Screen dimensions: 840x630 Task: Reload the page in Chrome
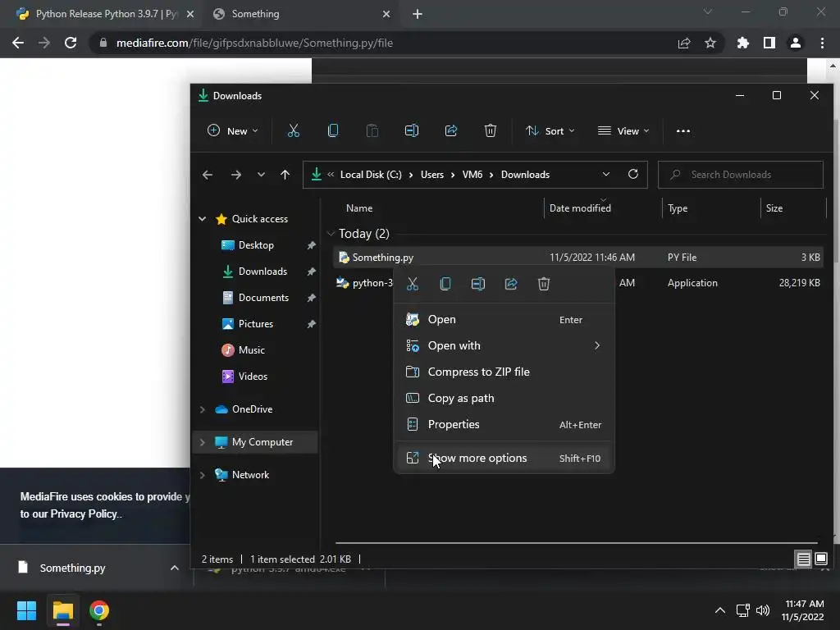(x=71, y=43)
